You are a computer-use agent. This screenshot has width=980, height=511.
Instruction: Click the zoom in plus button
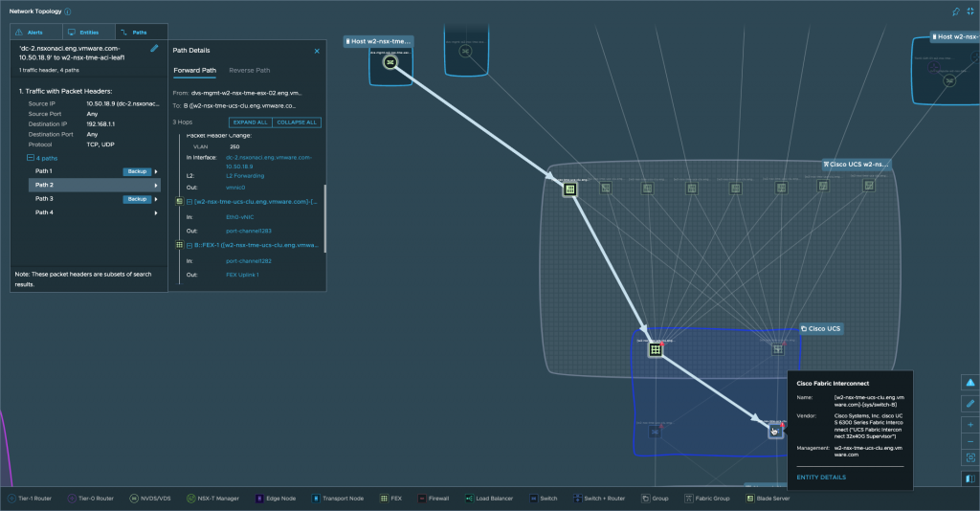(969, 424)
